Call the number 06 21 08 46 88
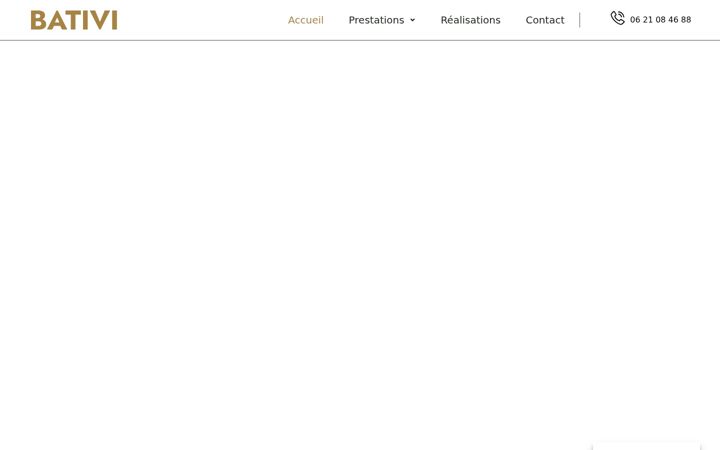This screenshot has width=720, height=450. pyautogui.click(x=660, y=20)
